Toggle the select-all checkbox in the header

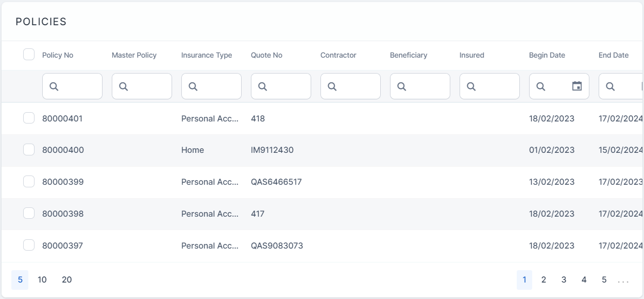pyautogui.click(x=29, y=55)
